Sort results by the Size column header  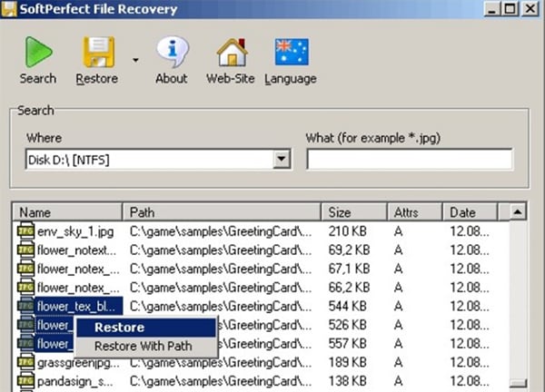(x=354, y=212)
